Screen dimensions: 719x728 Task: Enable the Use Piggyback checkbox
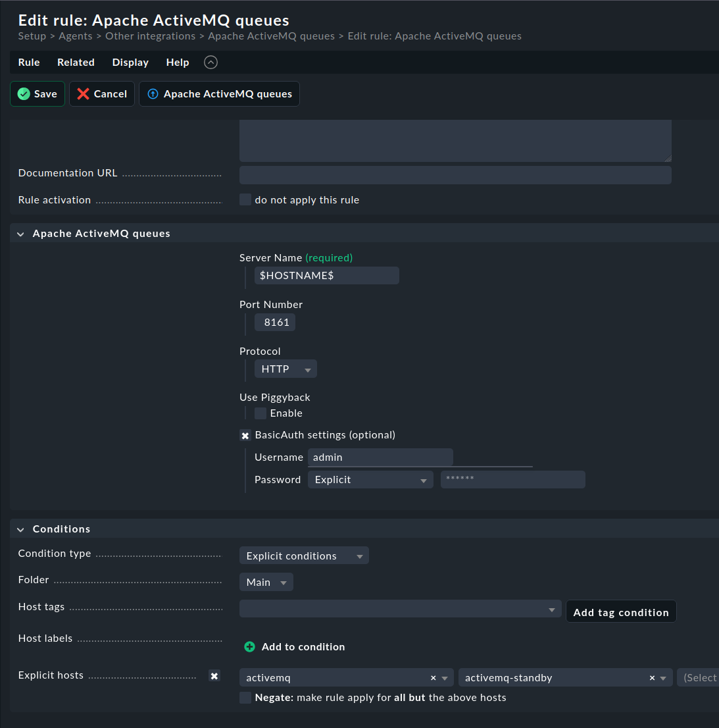(260, 413)
